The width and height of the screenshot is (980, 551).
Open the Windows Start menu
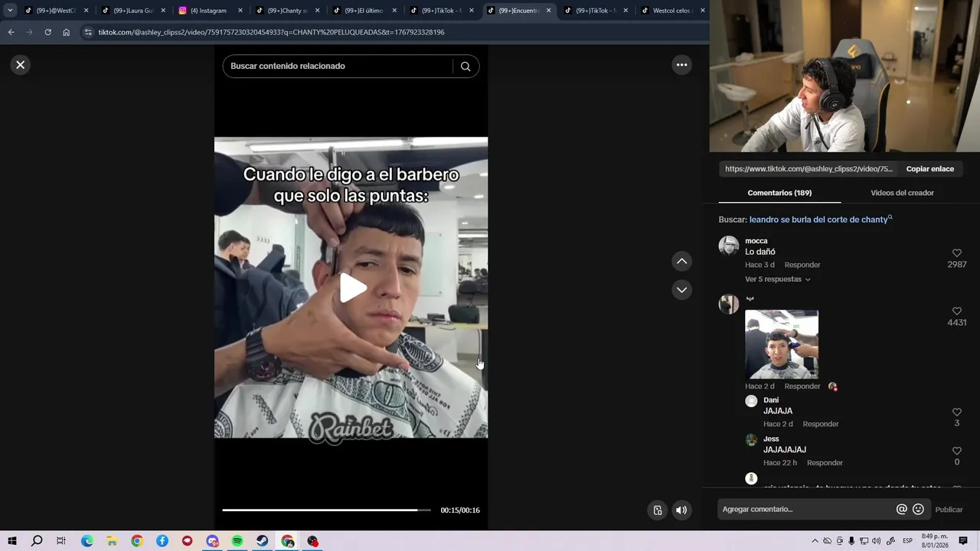click(11, 541)
